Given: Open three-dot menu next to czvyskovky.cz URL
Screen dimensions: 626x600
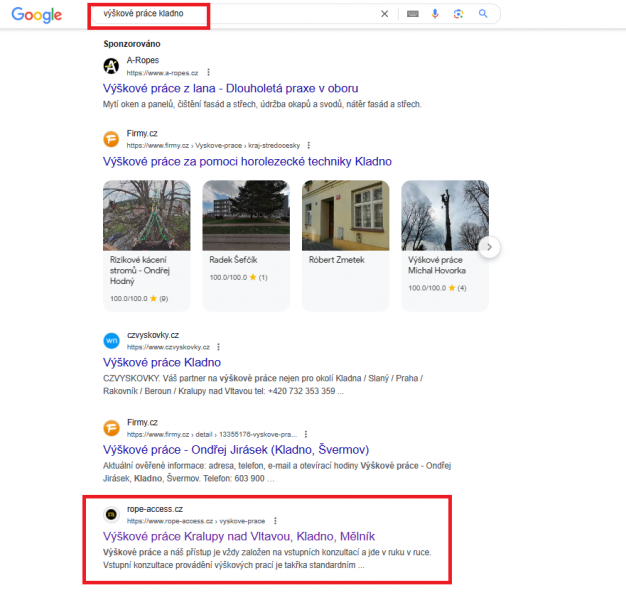Looking at the screenshot, I should pos(218,347).
